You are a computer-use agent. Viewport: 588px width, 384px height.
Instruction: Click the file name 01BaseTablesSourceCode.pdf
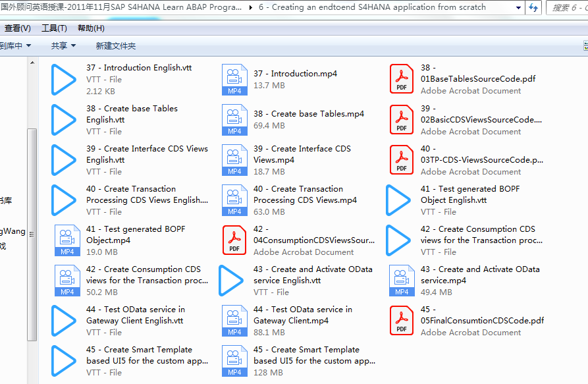[x=478, y=79]
